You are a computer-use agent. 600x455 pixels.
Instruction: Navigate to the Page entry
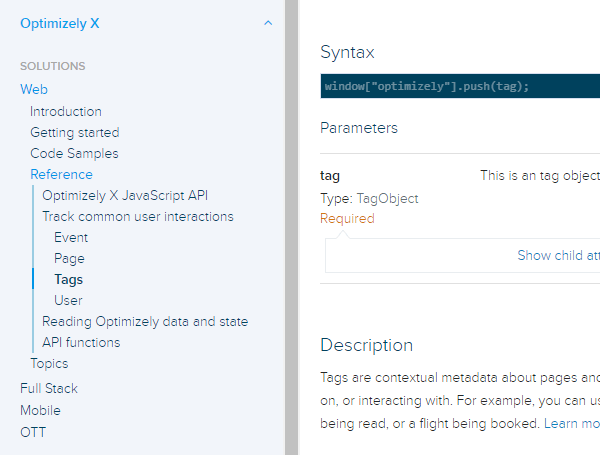click(x=69, y=258)
